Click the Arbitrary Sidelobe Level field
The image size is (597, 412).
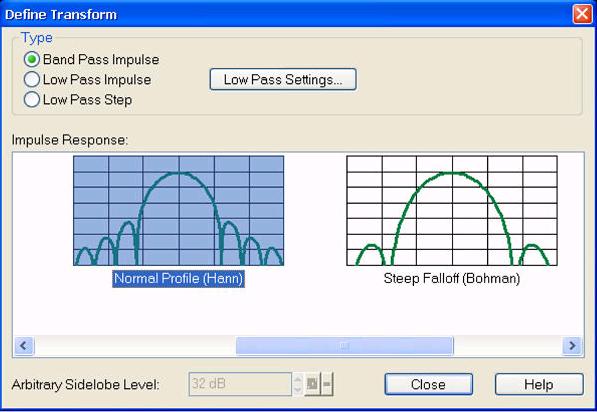pos(240,384)
